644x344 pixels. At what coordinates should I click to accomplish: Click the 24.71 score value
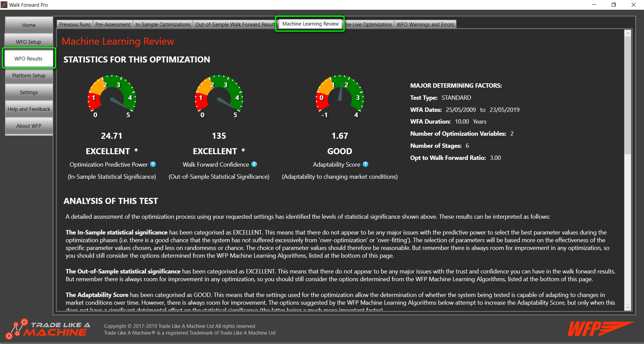pos(112,136)
